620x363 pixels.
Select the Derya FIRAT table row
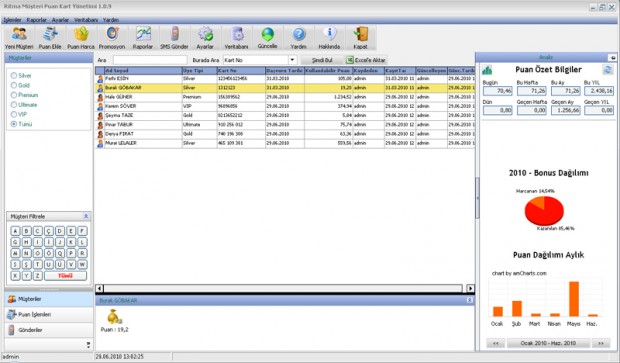[285, 134]
